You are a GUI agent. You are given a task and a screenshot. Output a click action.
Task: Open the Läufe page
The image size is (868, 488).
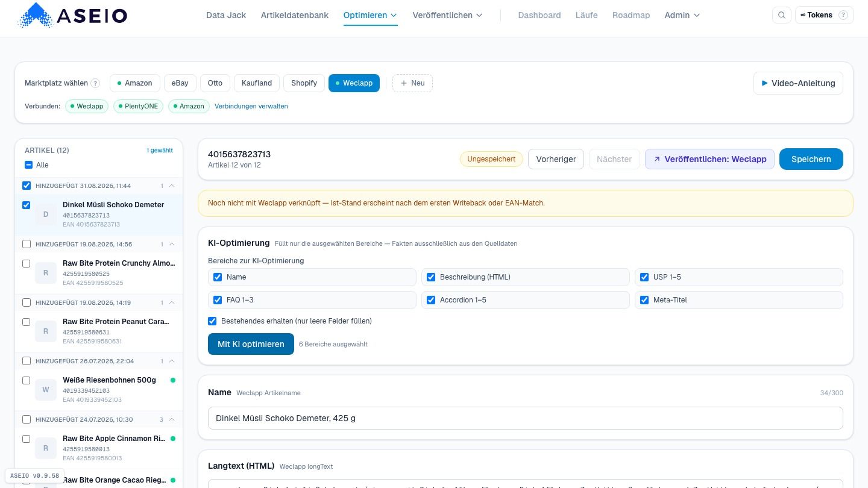(x=587, y=15)
